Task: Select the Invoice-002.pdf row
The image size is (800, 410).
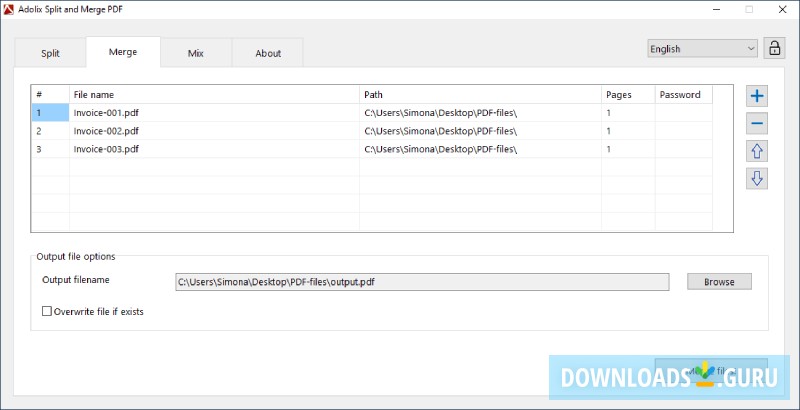Action: pyautogui.click(x=372, y=131)
